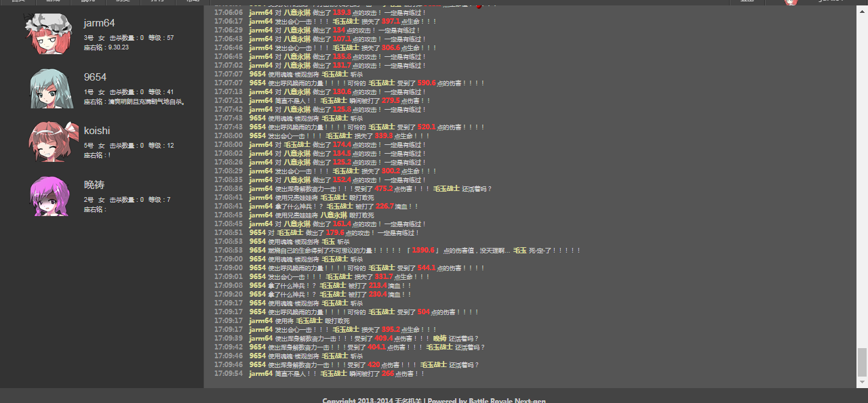Viewport: 868px width, 403px height.
Task: Click the last log entry at 17:09:54
Action: (x=319, y=373)
